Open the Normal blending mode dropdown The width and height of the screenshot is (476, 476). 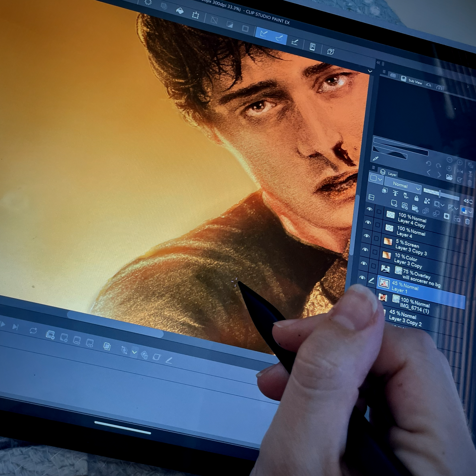pos(403,186)
